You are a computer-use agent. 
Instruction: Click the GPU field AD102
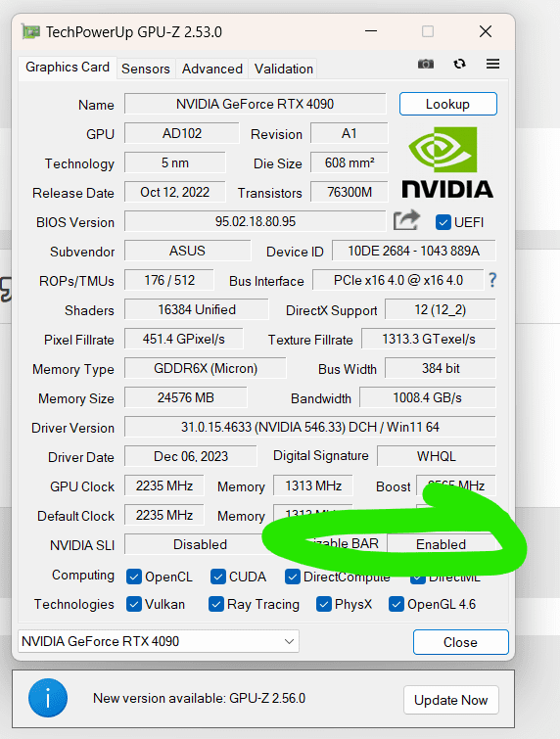(181, 133)
